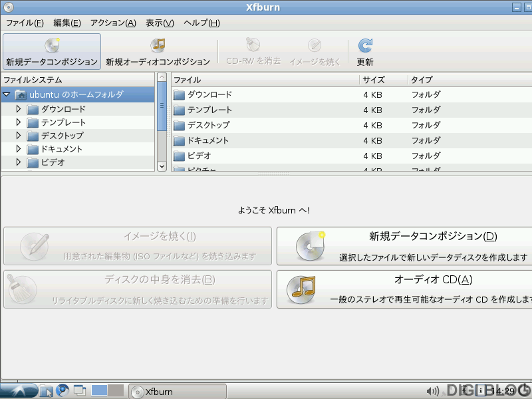
Task: Click the ダウンロード folder icon in the tree
Action: point(33,109)
